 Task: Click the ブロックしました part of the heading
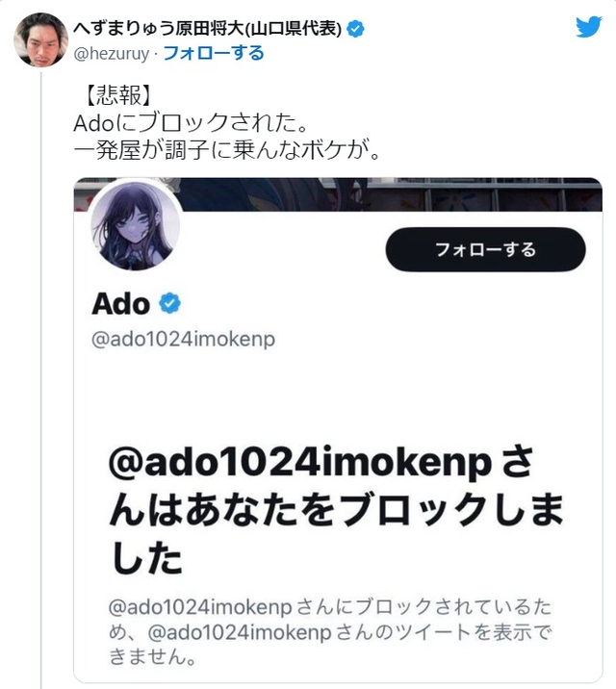click(453, 510)
